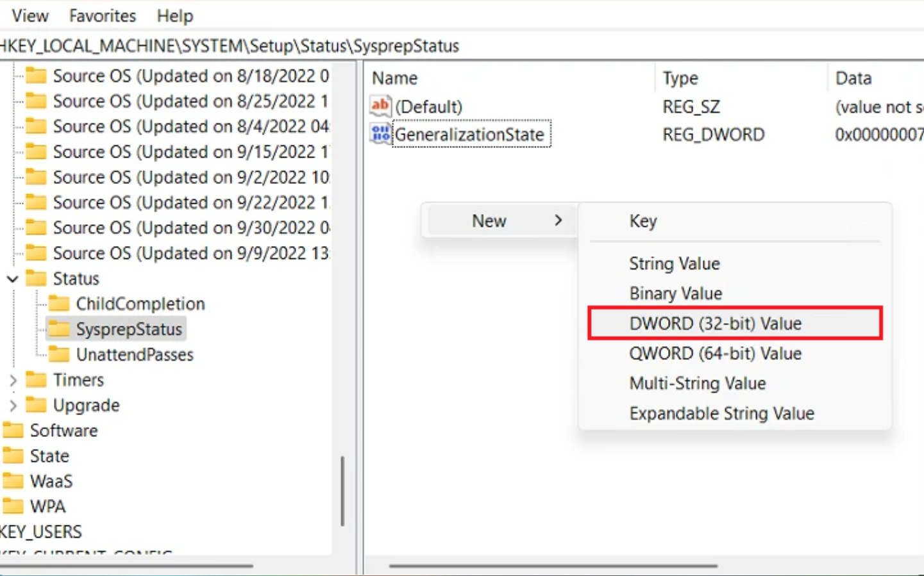Collapse the Status tree node
924x576 pixels.
pos(12,279)
